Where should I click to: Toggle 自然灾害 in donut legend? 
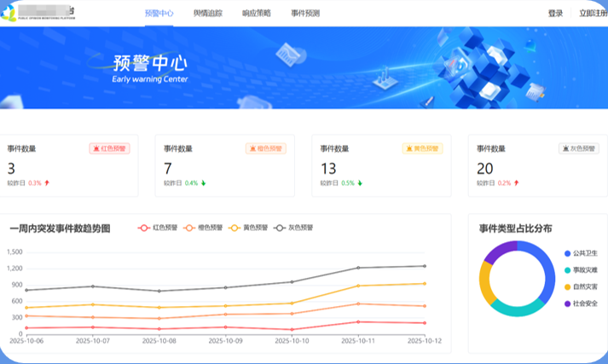click(x=581, y=287)
